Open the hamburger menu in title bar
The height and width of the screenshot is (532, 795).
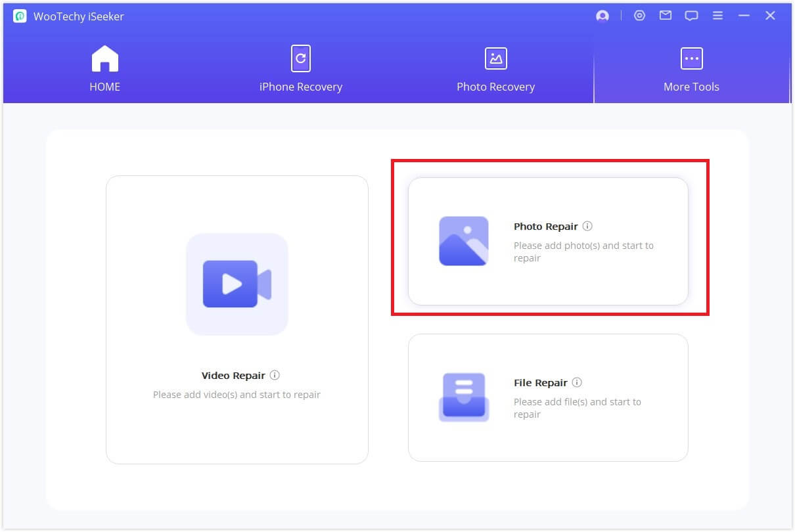[x=718, y=16]
